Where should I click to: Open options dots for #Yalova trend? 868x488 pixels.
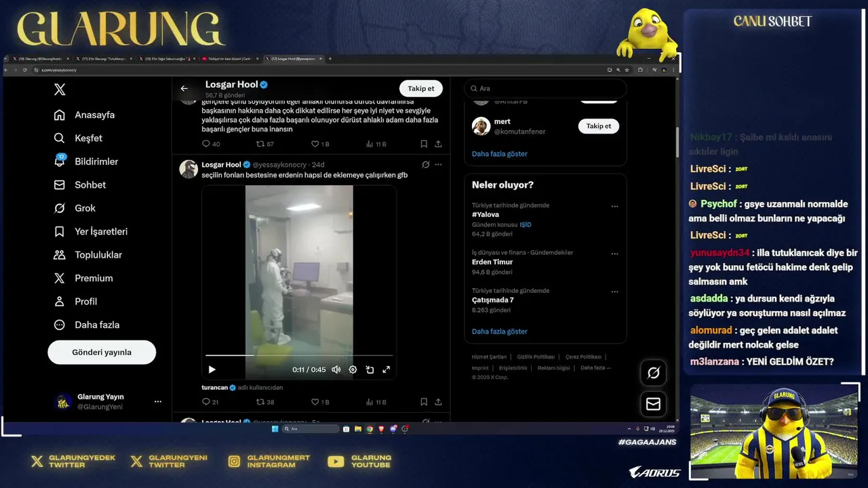tap(614, 207)
